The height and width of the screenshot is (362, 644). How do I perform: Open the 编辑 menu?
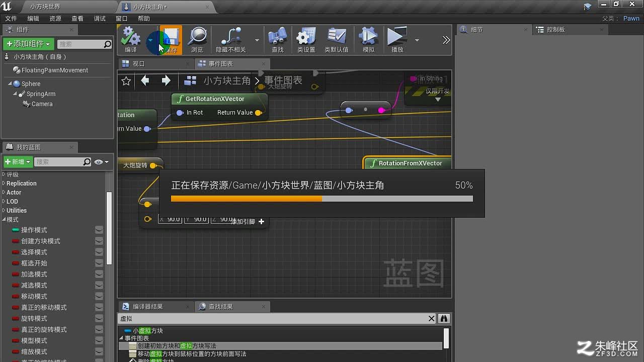pyautogui.click(x=33, y=19)
